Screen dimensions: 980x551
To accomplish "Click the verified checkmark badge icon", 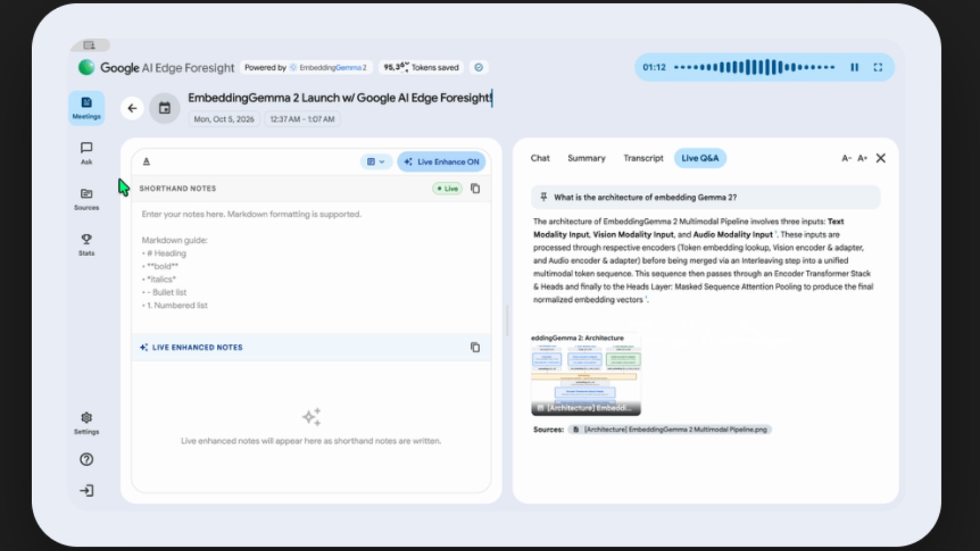I will (x=478, y=67).
